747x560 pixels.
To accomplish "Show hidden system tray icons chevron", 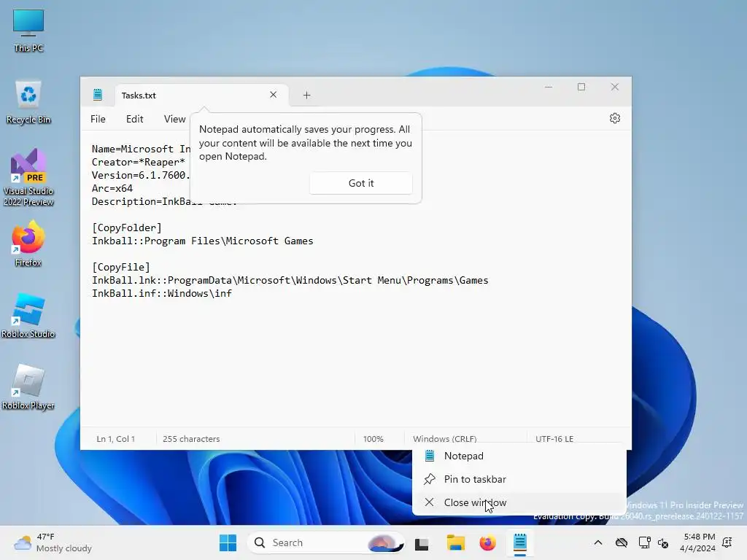I will 598,542.
